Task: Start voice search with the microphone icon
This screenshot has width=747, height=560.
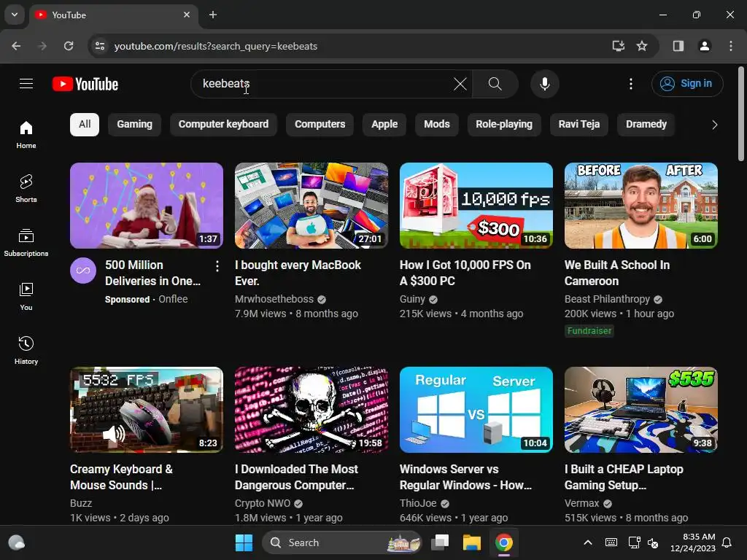Action: pos(544,84)
